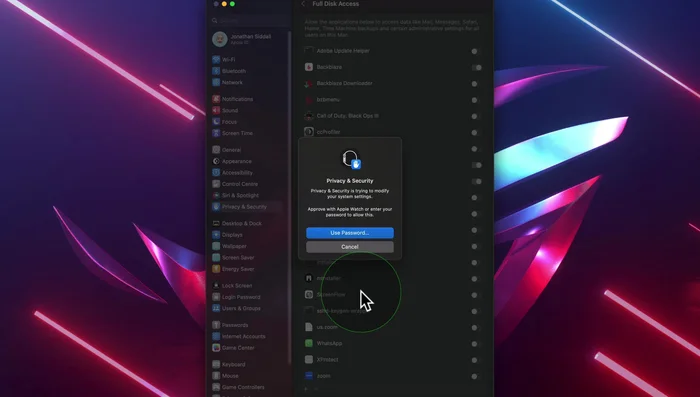Screen dimensions: 700x397
Task: Open the Focus sidebar icon
Action: click(x=216, y=122)
